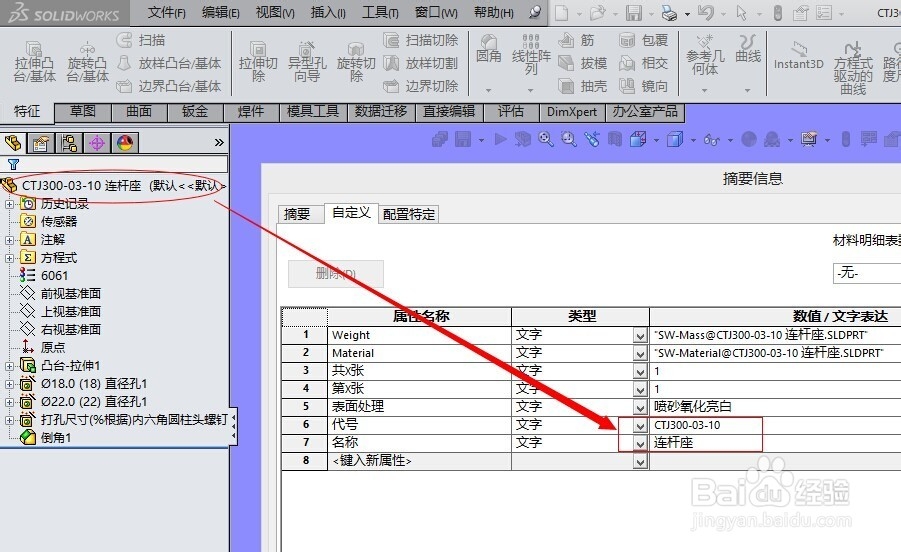Open the 材料明细表 -无- dropdown
The height and width of the screenshot is (552, 901).
(x=867, y=273)
